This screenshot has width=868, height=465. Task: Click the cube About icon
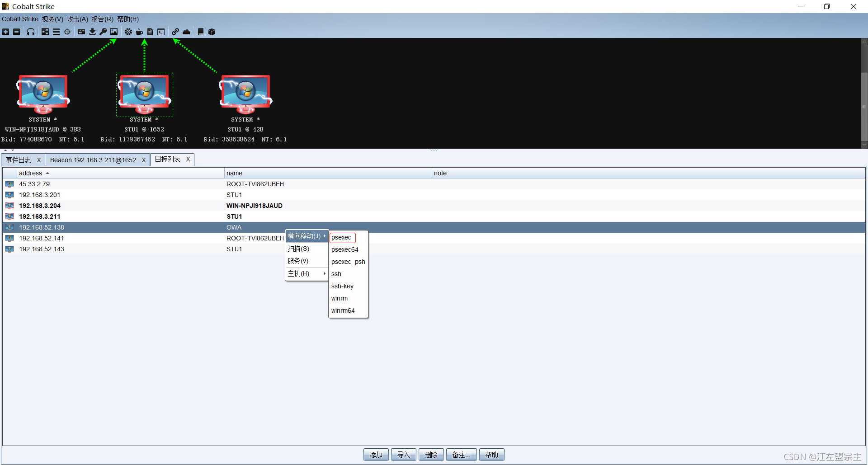pyautogui.click(x=212, y=32)
